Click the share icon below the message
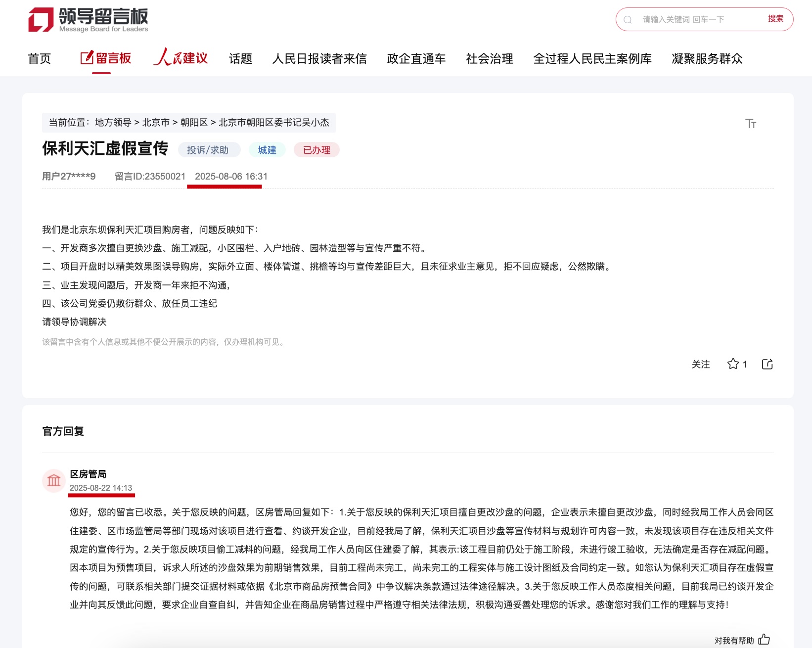The width and height of the screenshot is (812, 648). tap(767, 364)
